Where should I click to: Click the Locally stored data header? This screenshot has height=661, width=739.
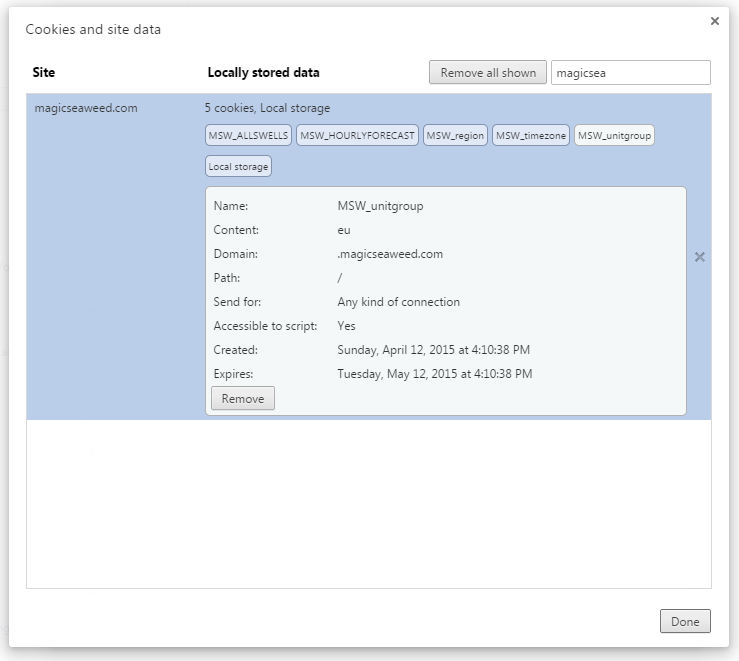click(263, 73)
